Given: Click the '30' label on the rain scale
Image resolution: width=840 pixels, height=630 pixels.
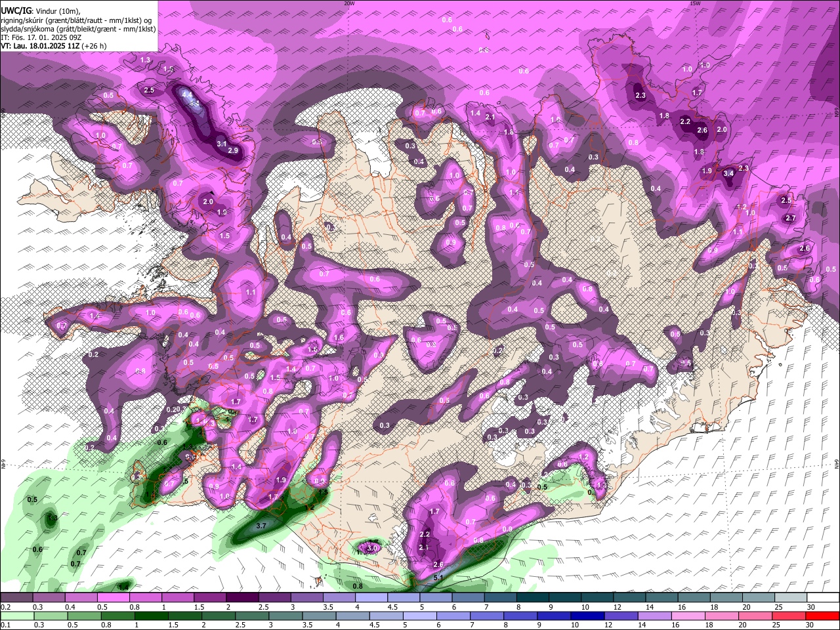Looking at the screenshot, I should point(811,625).
